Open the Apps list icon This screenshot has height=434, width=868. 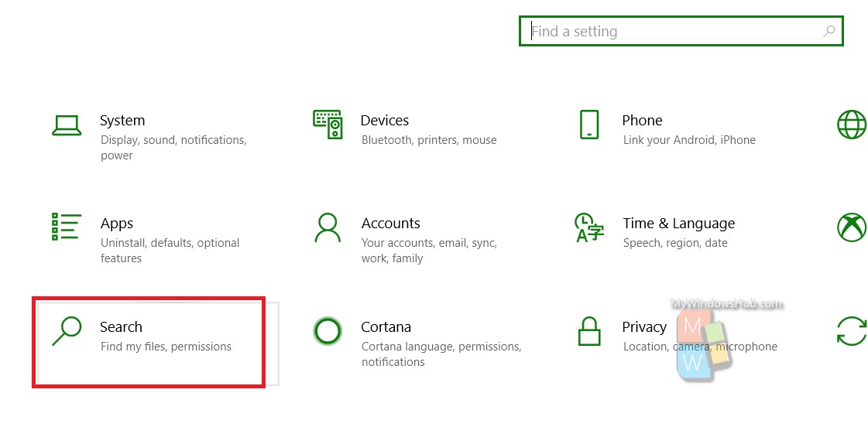tap(67, 227)
